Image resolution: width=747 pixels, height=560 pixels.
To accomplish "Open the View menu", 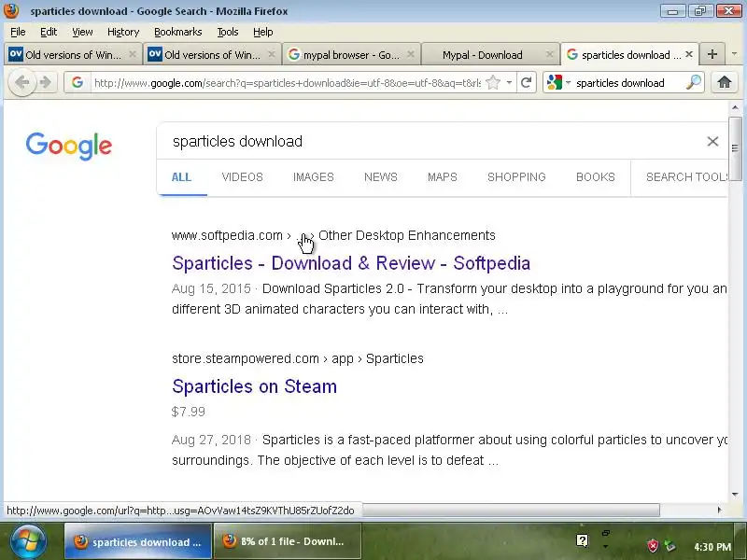I will [82, 32].
